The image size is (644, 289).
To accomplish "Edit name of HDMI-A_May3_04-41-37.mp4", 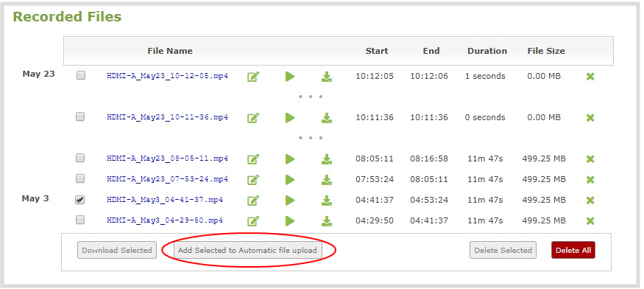I will pyautogui.click(x=253, y=200).
